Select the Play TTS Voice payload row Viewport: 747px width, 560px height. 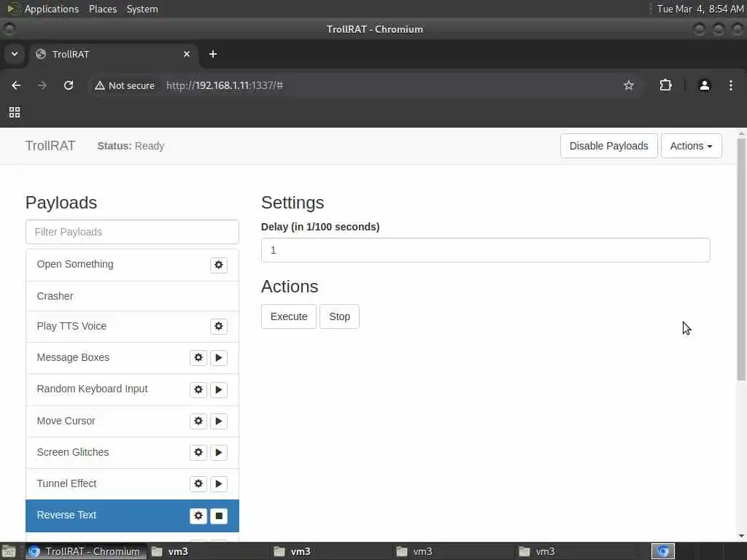[133, 326]
